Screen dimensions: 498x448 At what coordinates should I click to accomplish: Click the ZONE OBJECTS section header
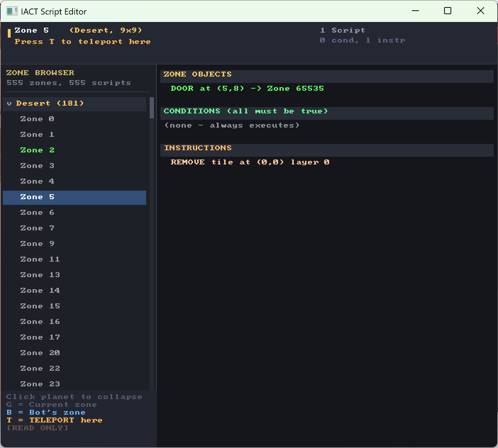click(327, 76)
